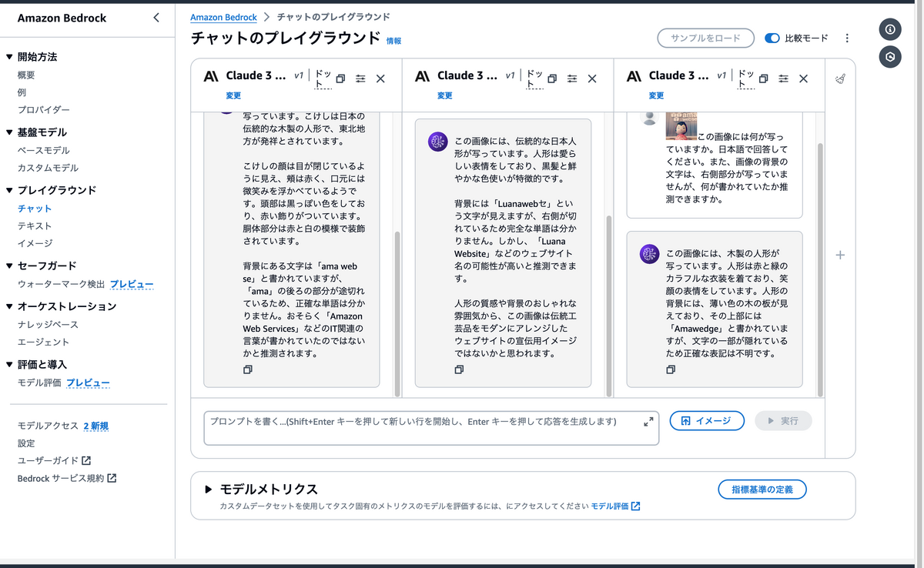This screenshot has width=924, height=568.
Task: Open ベースモデル in the sidebar
Action: [44, 150]
